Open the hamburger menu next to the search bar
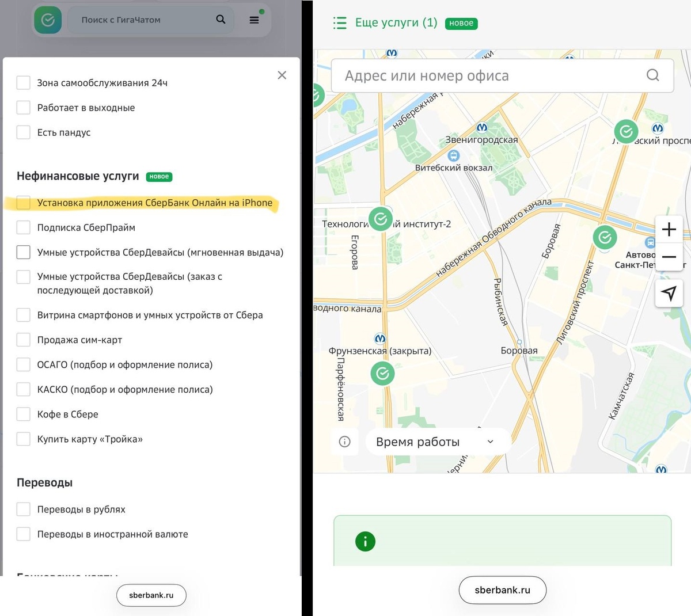 pos(253,20)
